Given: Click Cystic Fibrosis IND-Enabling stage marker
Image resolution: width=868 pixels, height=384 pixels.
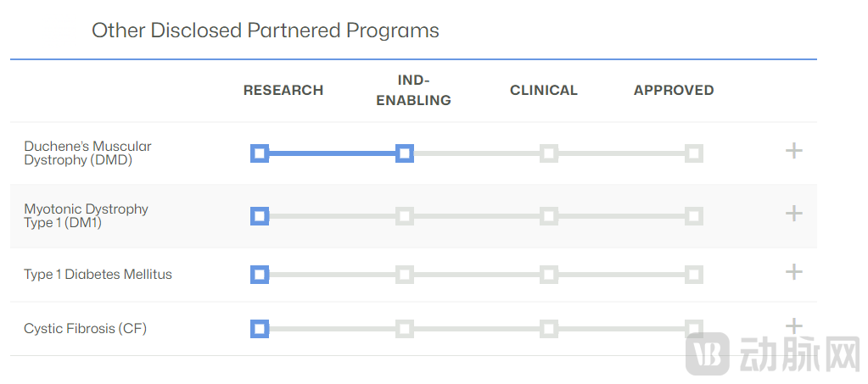Looking at the screenshot, I should click(x=405, y=329).
